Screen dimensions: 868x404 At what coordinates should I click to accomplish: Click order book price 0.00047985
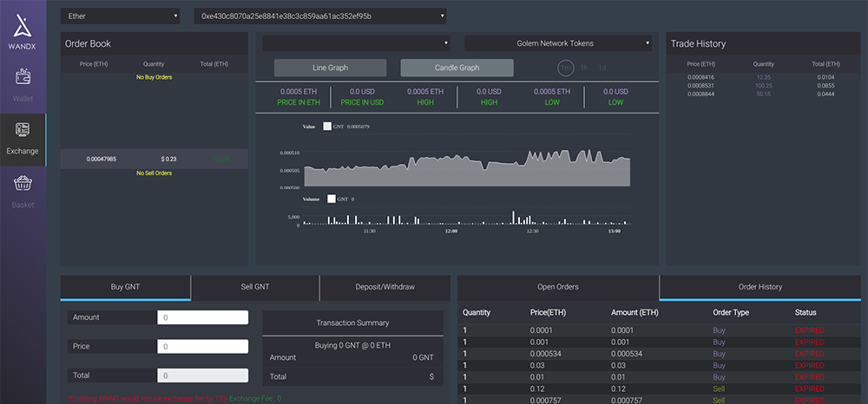pos(102,160)
